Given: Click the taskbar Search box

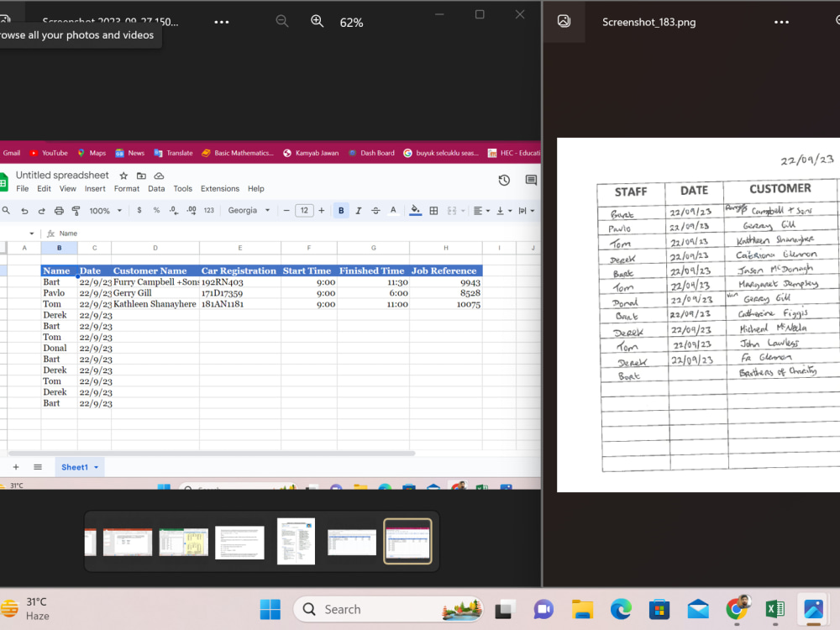Looking at the screenshot, I should click(388, 609).
